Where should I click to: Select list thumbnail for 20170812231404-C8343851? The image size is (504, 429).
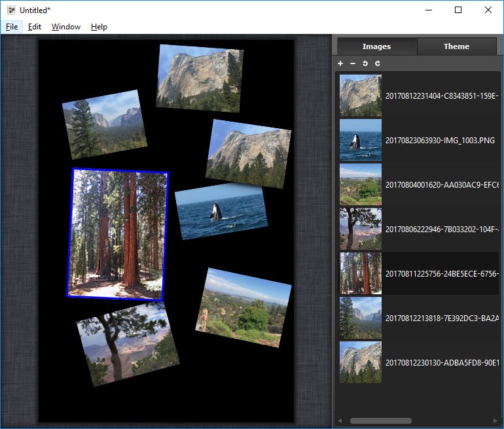click(x=361, y=95)
